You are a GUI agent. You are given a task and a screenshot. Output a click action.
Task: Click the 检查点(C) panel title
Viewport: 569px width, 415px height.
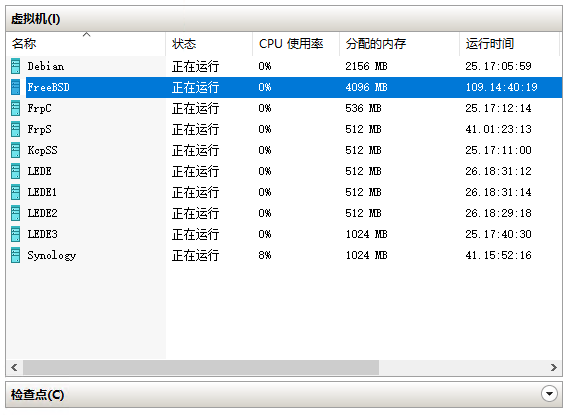37,394
